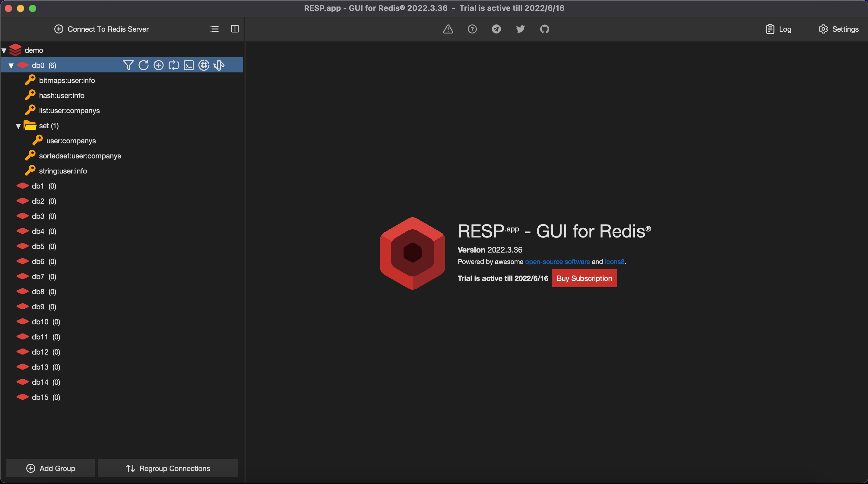
Task: Click the key icon for bitmaps:user:info
Action: pyautogui.click(x=30, y=80)
